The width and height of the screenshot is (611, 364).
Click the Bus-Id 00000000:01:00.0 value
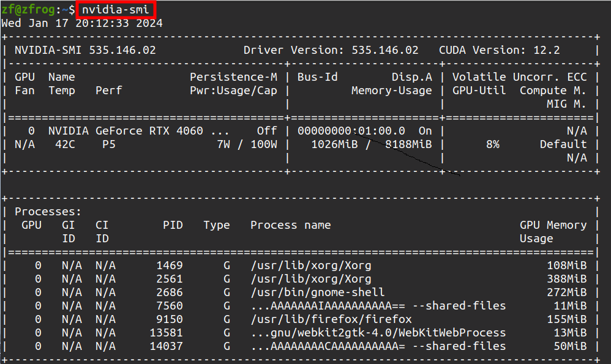(x=351, y=131)
